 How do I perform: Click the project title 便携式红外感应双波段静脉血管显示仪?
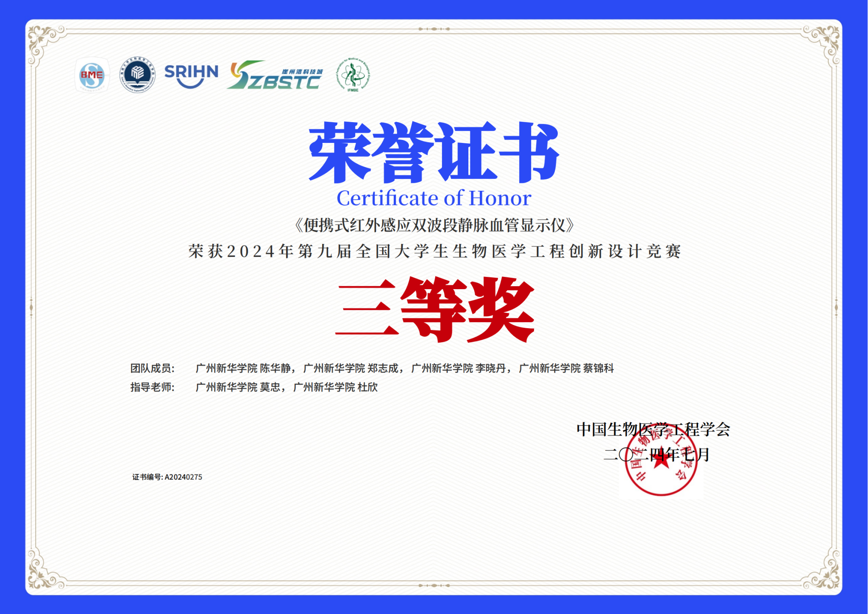coord(434,225)
